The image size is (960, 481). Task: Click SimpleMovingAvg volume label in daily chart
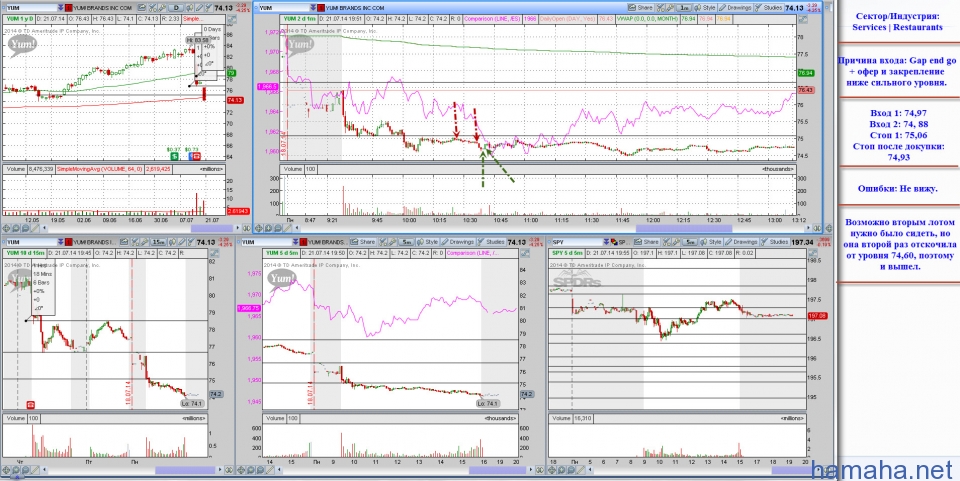click(x=102, y=168)
